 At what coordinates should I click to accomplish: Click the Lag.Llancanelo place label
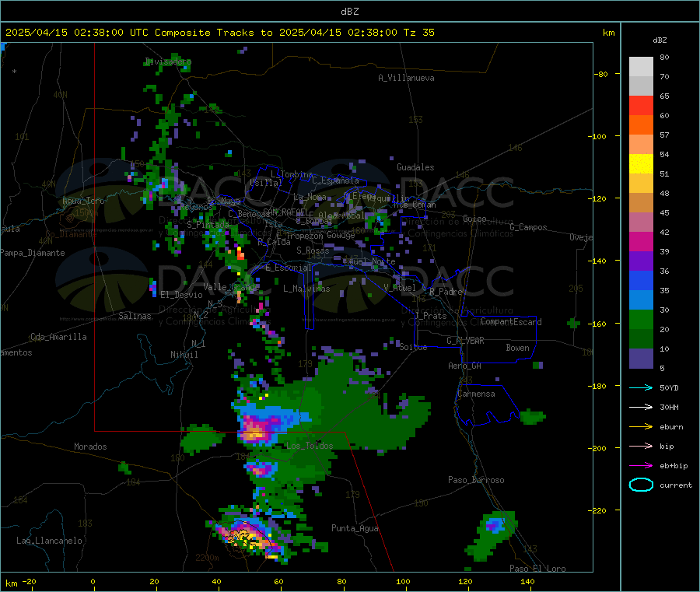tap(49, 541)
